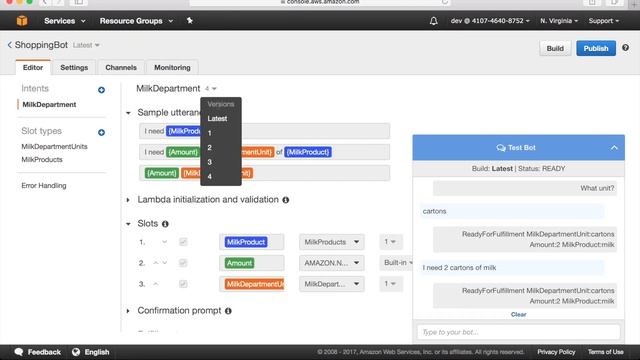Viewport: 640px width, 360px height.
Task: Switch to the Settings tab
Action: point(74,67)
